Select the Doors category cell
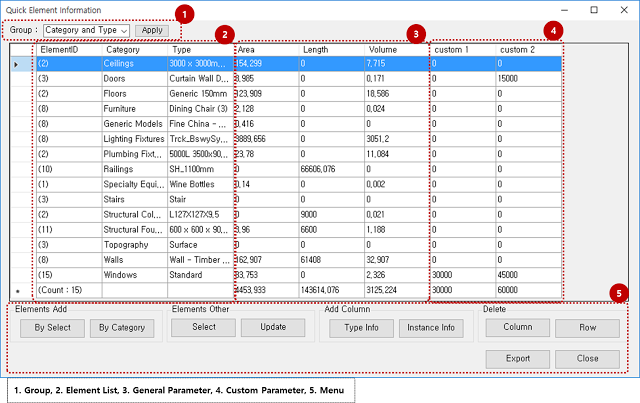The width and height of the screenshot is (640, 403). (135, 79)
